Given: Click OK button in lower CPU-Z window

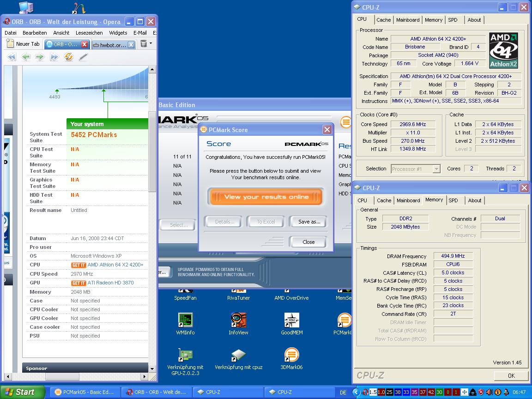Looking at the screenshot, I should [511, 375].
